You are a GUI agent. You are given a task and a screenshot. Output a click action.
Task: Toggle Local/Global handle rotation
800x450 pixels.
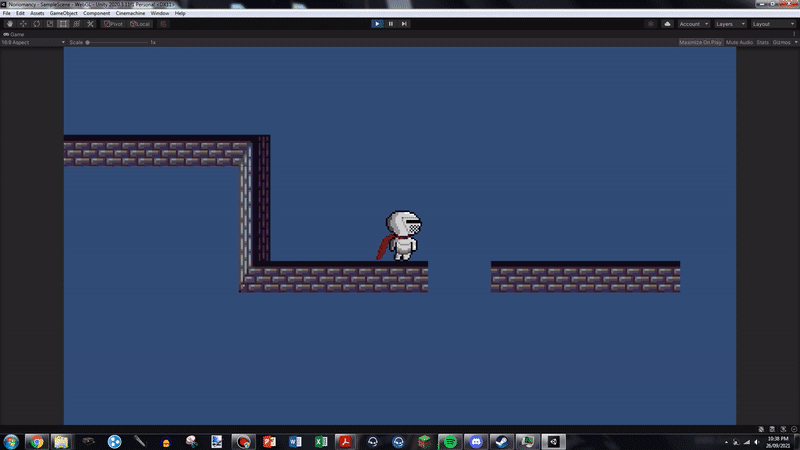pyautogui.click(x=140, y=24)
